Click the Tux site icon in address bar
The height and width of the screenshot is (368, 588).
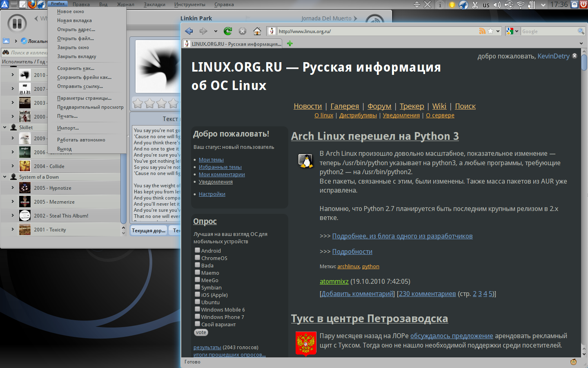coord(272,31)
